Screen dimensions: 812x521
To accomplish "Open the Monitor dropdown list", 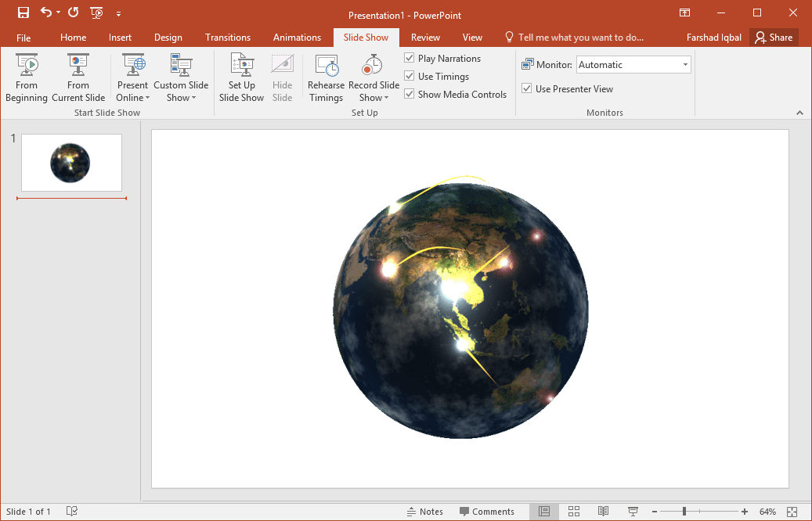I will (685, 65).
